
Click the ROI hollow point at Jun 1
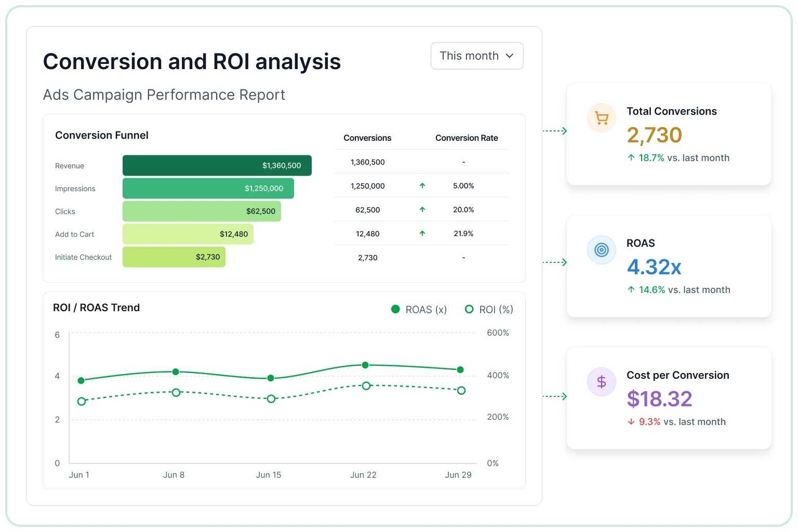point(82,401)
